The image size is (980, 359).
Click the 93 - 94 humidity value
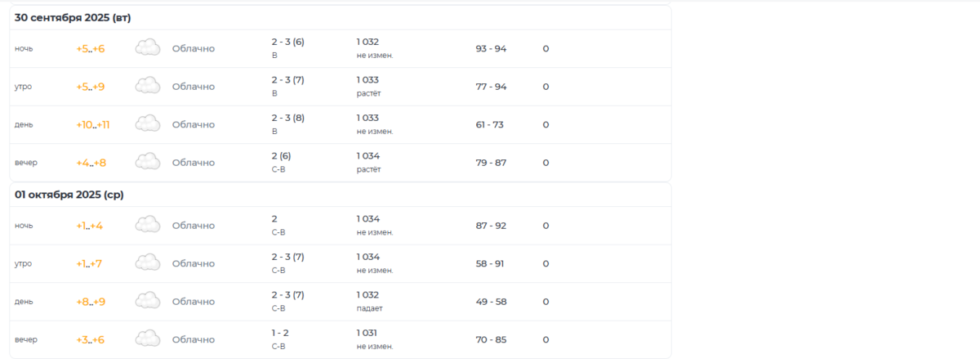[x=491, y=49]
